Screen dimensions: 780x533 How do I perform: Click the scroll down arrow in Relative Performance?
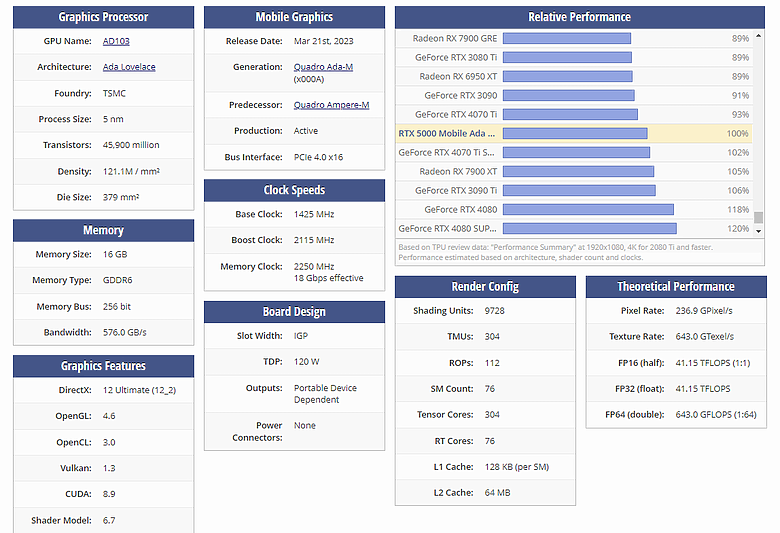758,231
